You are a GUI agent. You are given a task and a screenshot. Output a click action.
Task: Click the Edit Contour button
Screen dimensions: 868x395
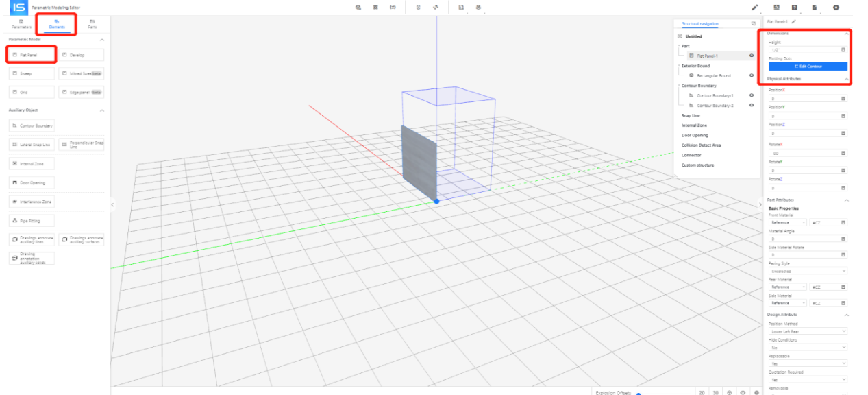point(808,67)
